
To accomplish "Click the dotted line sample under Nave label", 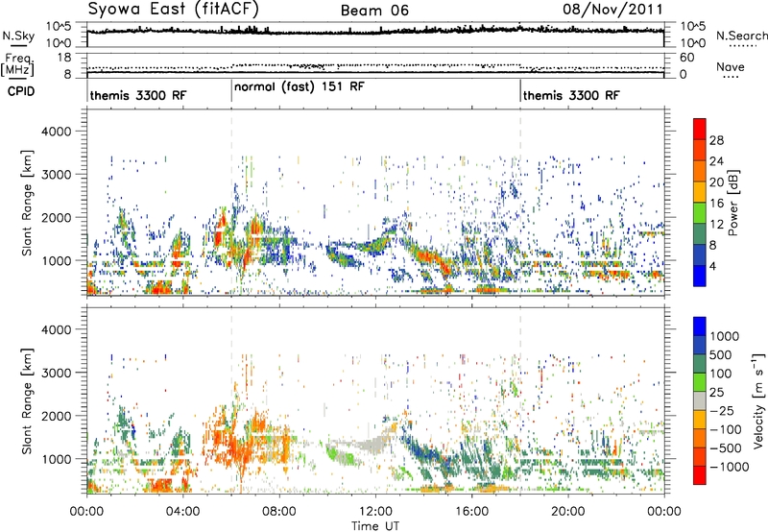I will click(731, 78).
